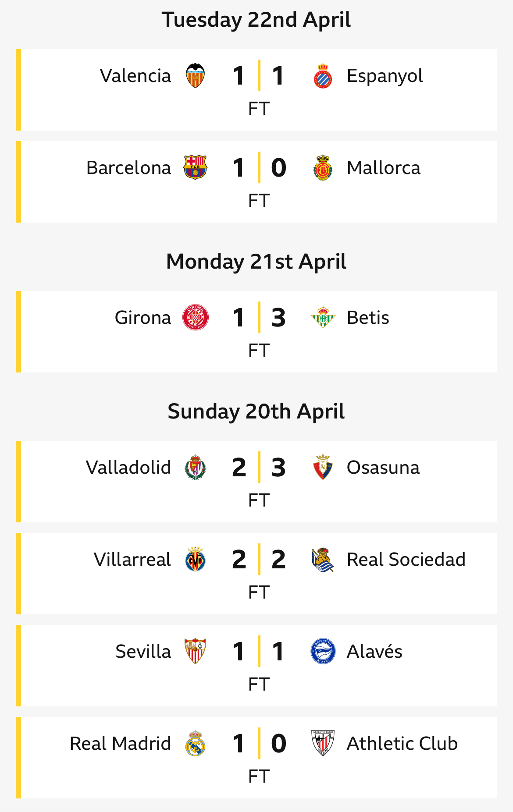The height and width of the screenshot is (812, 513).
Task: Click the Alavés club crest
Action: point(323,651)
